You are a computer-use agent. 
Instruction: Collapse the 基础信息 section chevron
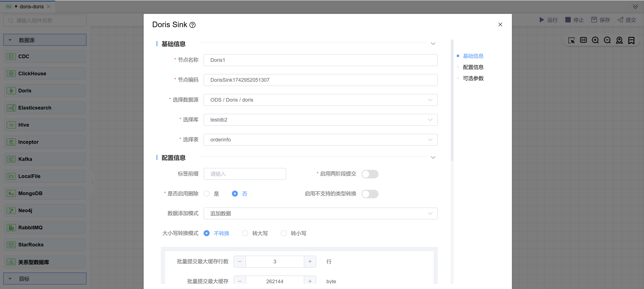point(433,44)
